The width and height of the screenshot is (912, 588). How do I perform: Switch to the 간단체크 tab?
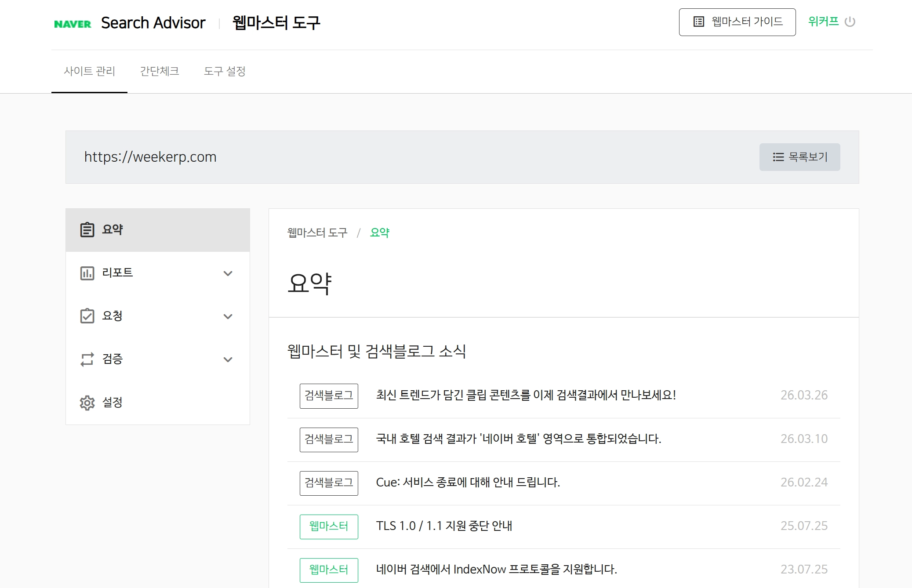tap(160, 71)
